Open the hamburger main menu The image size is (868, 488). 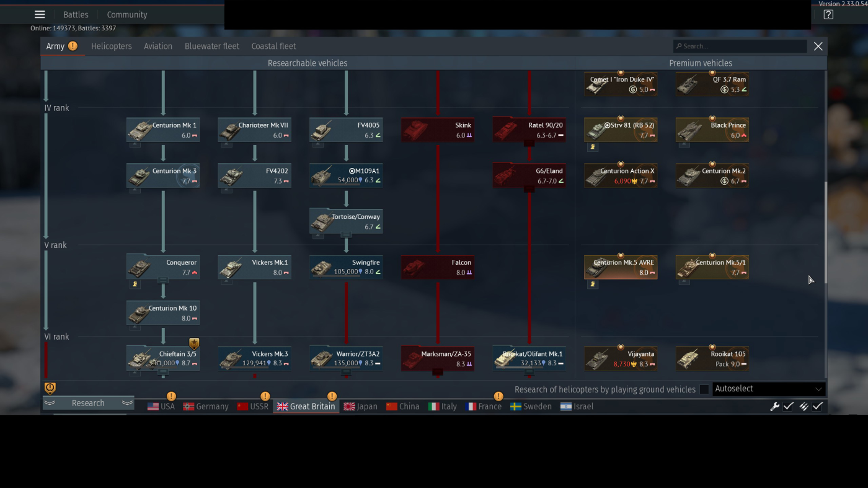coord(40,14)
